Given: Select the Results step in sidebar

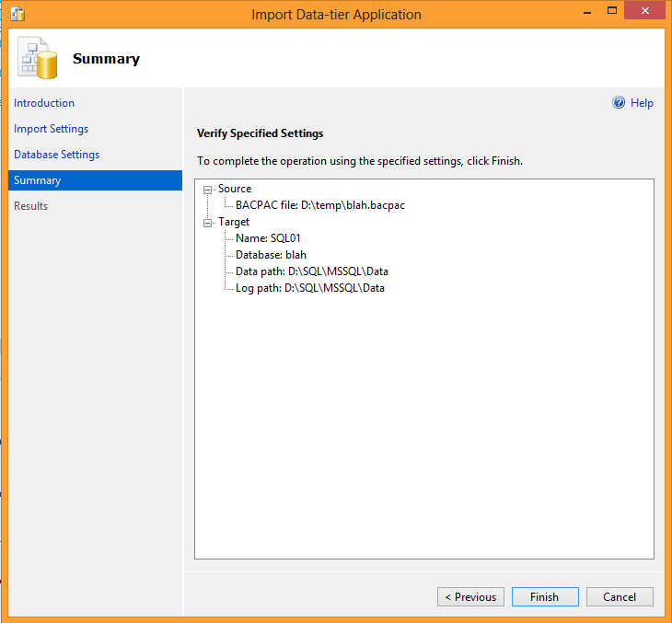Looking at the screenshot, I should pos(31,206).
